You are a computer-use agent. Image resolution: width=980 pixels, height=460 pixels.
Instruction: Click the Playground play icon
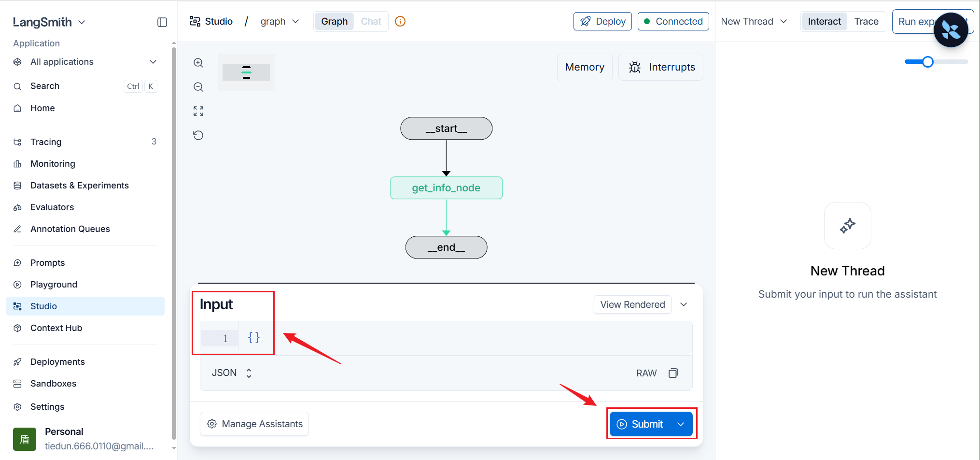click(x=17, y=285)
